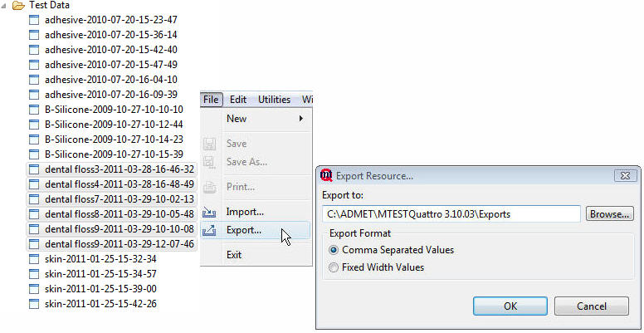
Task: Select row adhesive-2010-07-20-15-42-40
Action: point(104,50)
